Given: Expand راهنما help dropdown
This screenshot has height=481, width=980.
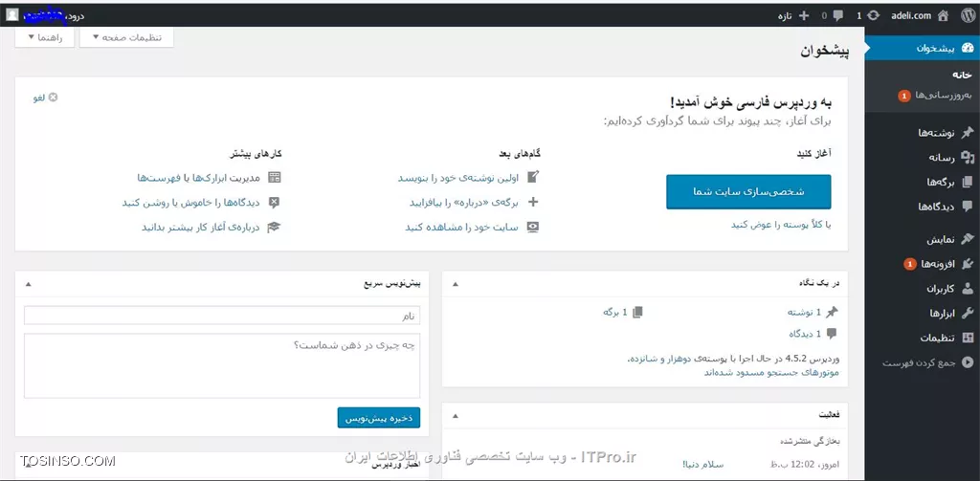Looking at the screenshot, I should tap(44, 37).
